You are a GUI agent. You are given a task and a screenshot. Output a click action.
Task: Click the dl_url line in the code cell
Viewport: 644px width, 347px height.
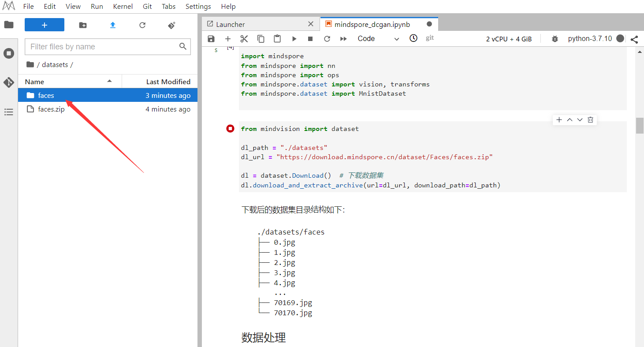tap(367, 157)
